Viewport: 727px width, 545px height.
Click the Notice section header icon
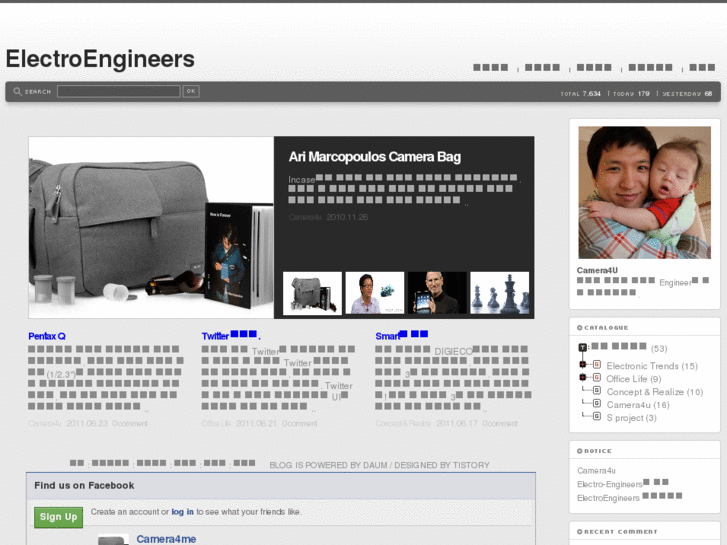click(x=580, y=451)
